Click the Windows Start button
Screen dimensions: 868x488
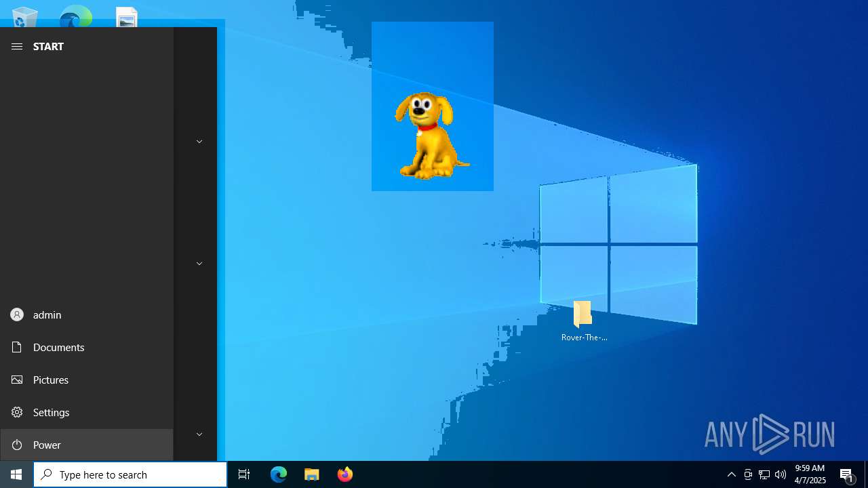[16, 474]
